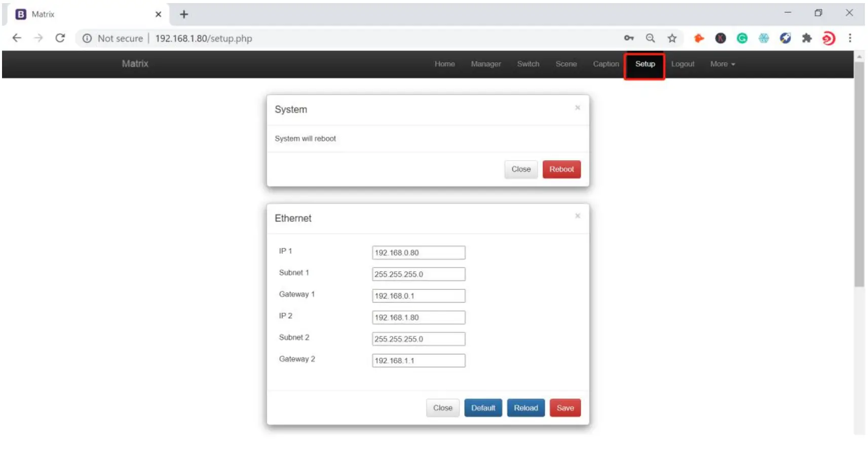Click the 'Gateway 2' label
Viewport: 868px width, 450px height.
(297, 359)
